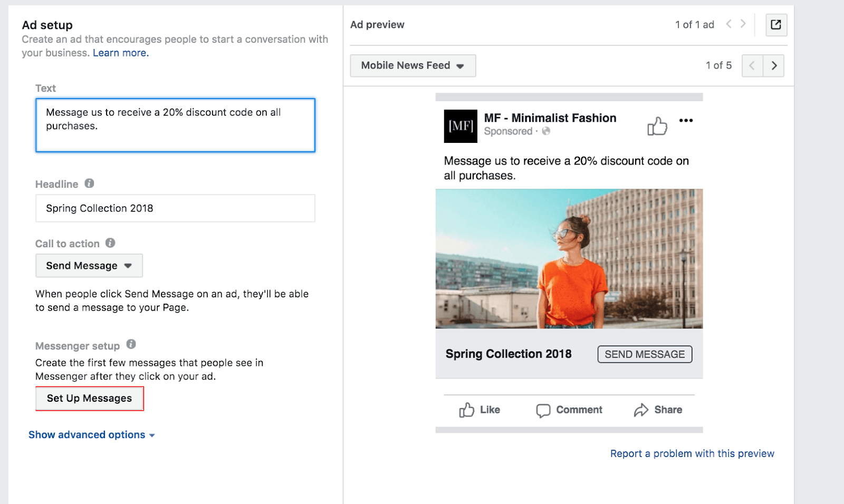Click Like under the ad preview

pyautogui.click(x=479, y=410)
